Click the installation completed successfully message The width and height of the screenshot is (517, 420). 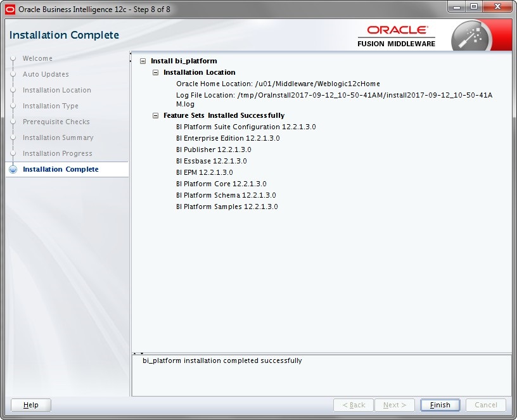[x=222, y=360]
